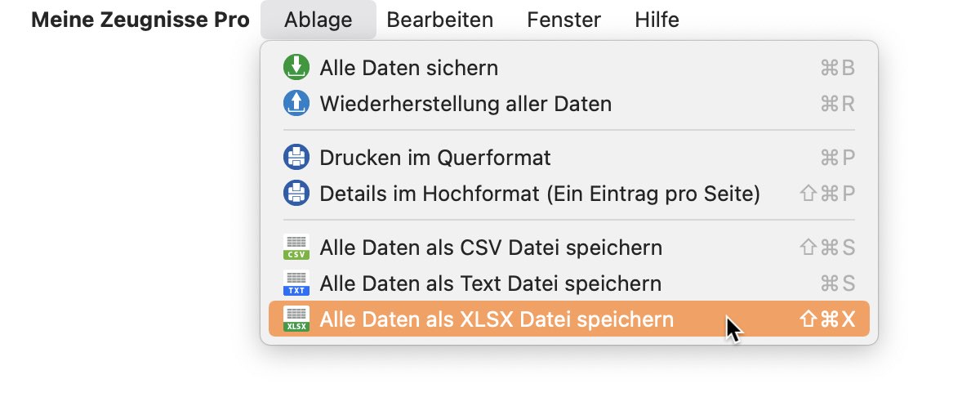
Task: Save all data as CSV Datei
Action: 569,247
